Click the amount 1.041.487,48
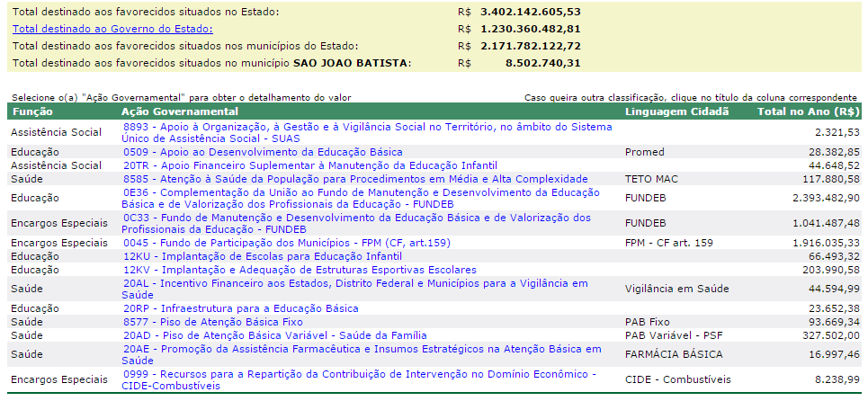The image size is (868, 401). pyautogui.click(x=827, y=224)
